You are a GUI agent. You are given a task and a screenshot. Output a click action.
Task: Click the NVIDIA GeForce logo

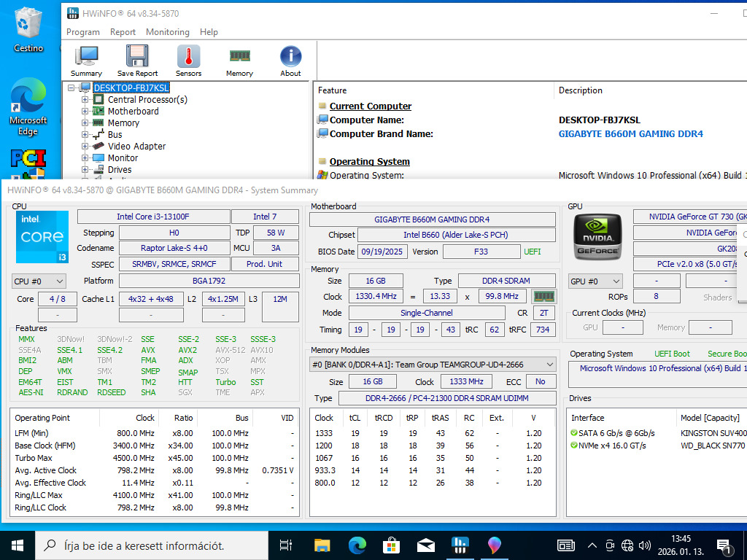click(597, 237)
